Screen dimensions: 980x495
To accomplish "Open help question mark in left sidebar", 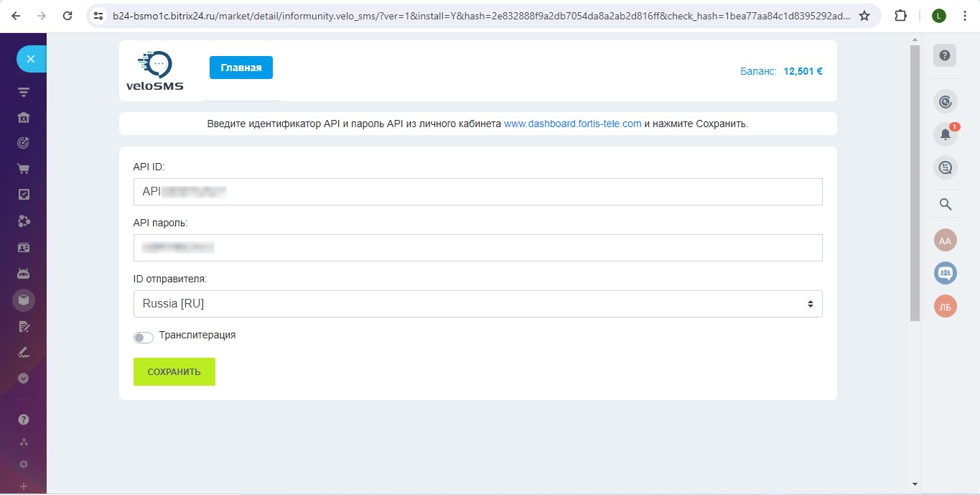I will (24, 420).
